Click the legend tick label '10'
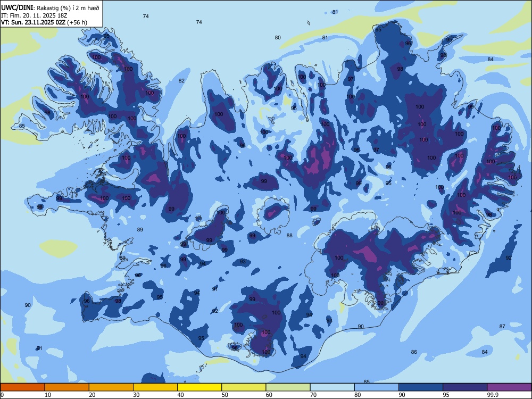Viewport: 532px width, 399px height. (48, 395)
